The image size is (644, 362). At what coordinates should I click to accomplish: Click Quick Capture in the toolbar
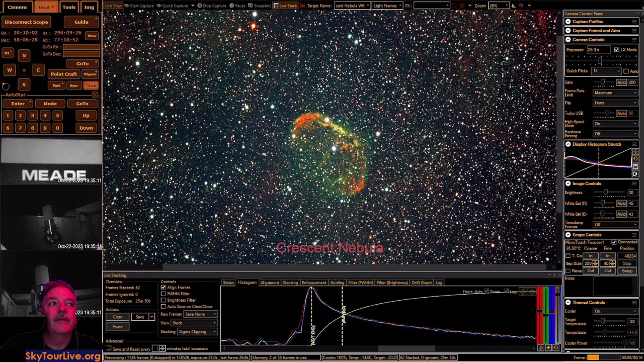coord(173,6)
